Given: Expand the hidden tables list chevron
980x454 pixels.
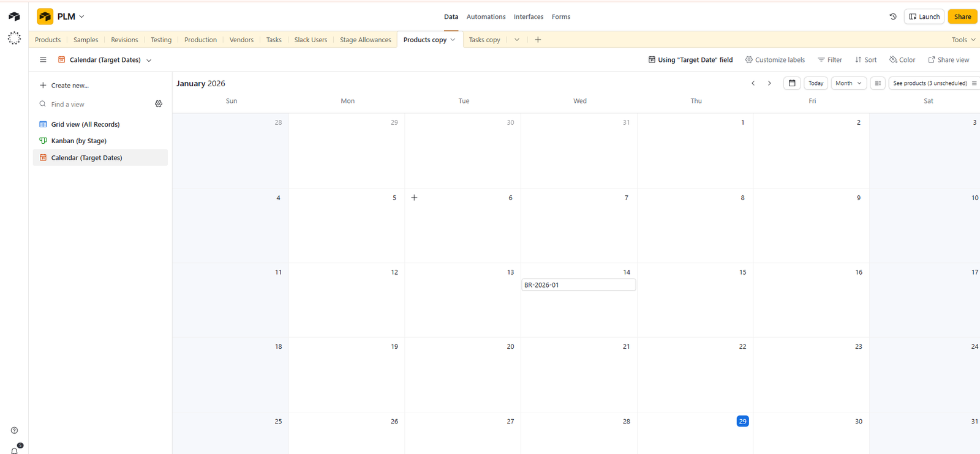Looking at the screenshot, I should pyautogui.click(x=517, y=40).
